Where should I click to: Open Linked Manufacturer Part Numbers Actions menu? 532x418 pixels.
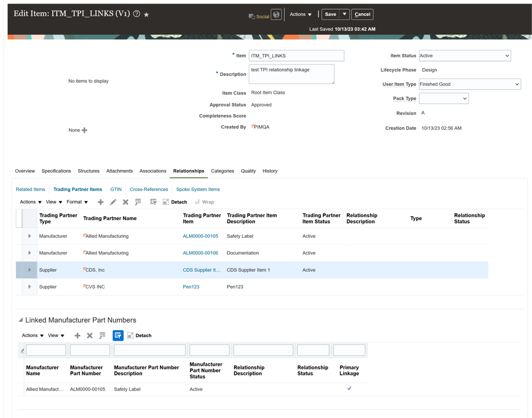coord(32,336)
